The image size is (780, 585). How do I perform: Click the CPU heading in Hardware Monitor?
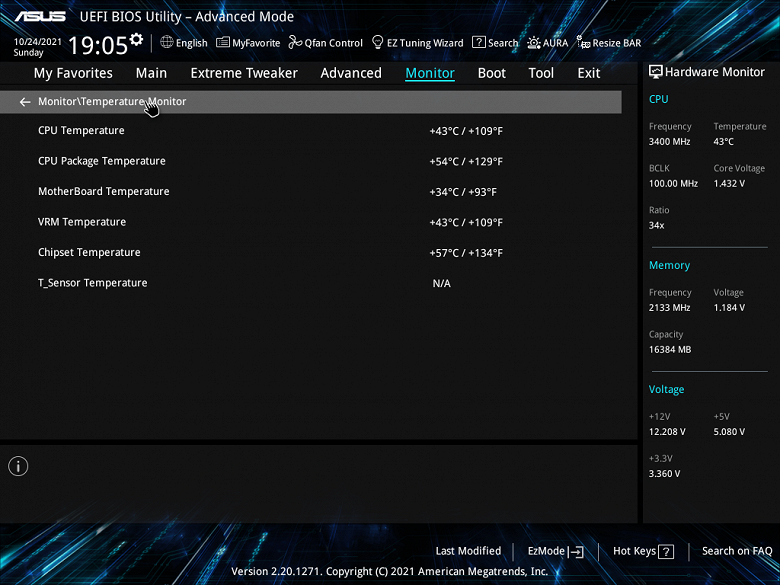[658, 99]
